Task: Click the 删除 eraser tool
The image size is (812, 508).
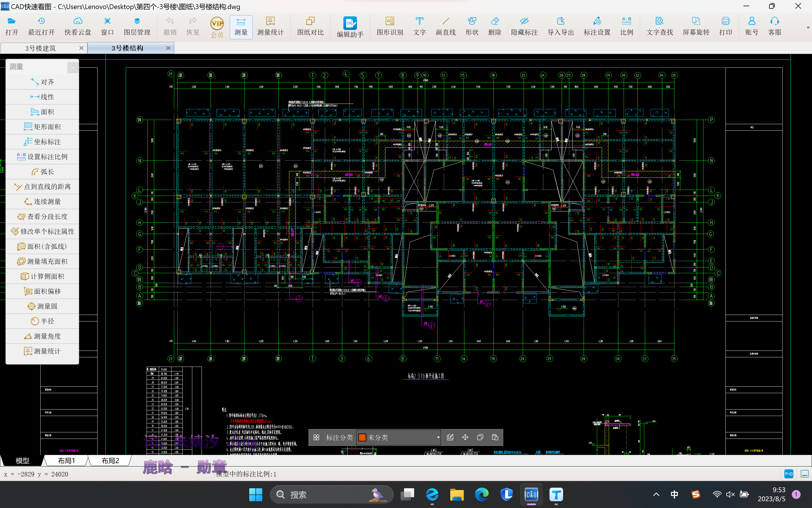Action: point(495,27)
